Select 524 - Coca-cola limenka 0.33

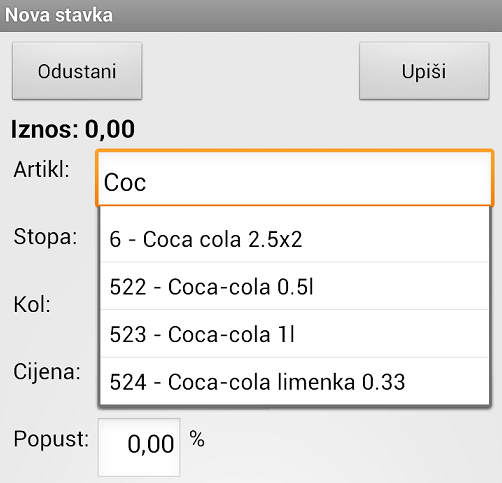coord(294,381)
